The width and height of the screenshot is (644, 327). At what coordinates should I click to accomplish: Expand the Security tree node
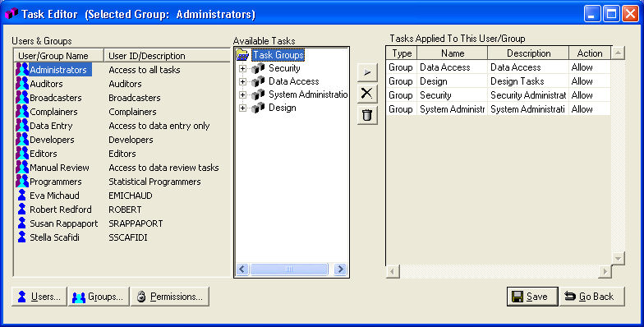243,69
